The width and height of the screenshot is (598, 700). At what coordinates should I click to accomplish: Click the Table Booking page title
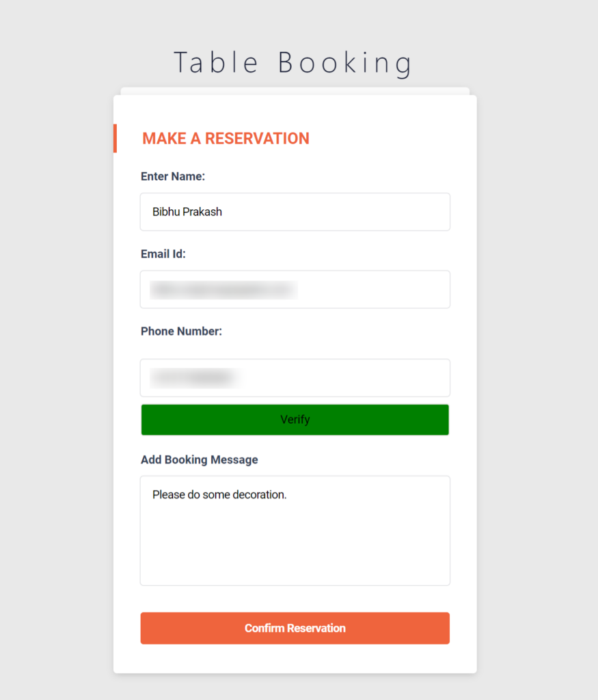point(294,62)
